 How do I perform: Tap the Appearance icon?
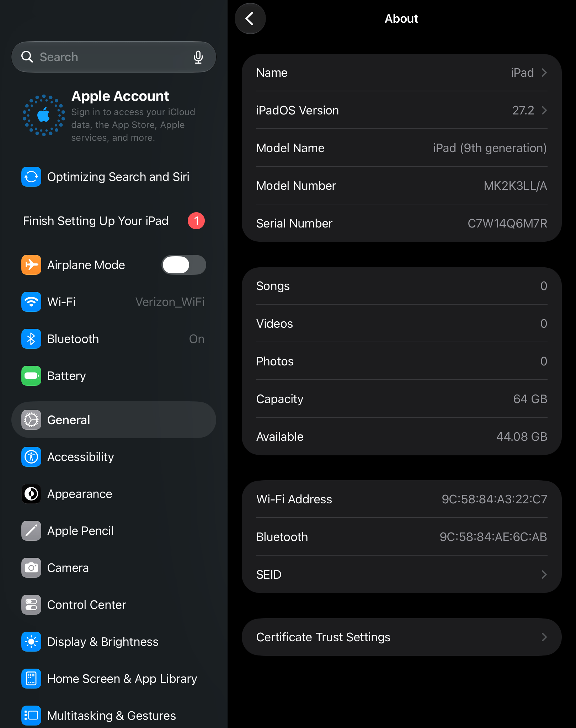pyautogui.click(x=31, y=494)
